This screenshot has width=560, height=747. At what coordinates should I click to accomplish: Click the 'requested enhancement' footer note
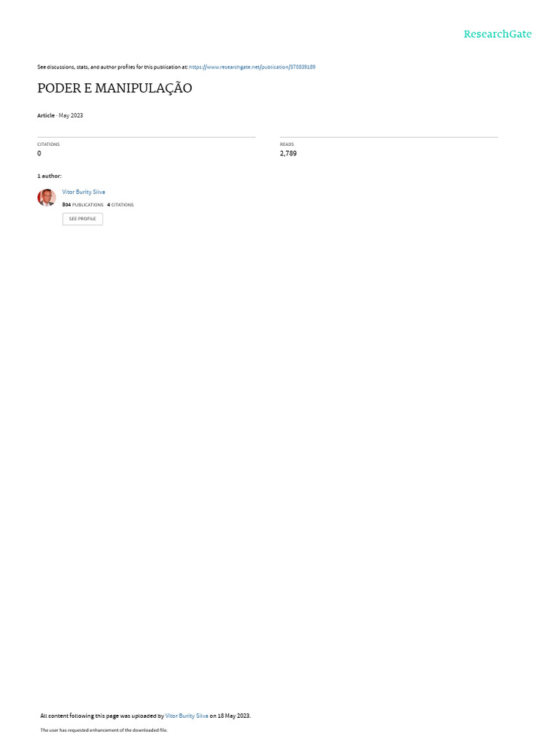pyautogui.click(x=104, y=729)
